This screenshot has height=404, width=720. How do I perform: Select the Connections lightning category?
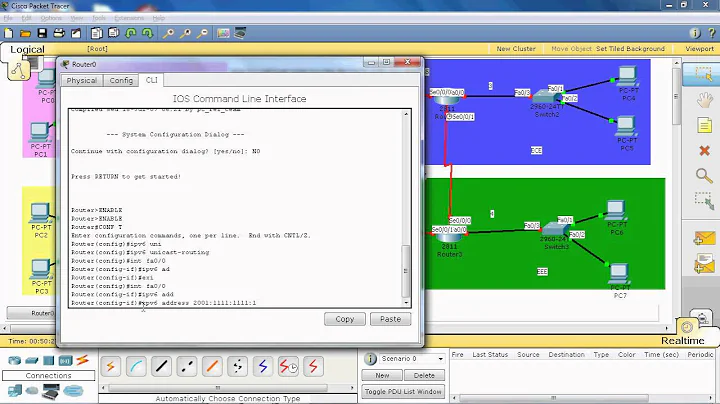[x=83, y=360]
